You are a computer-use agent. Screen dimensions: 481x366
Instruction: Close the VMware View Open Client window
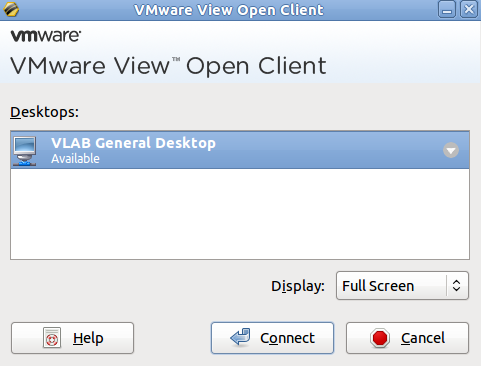469,10
